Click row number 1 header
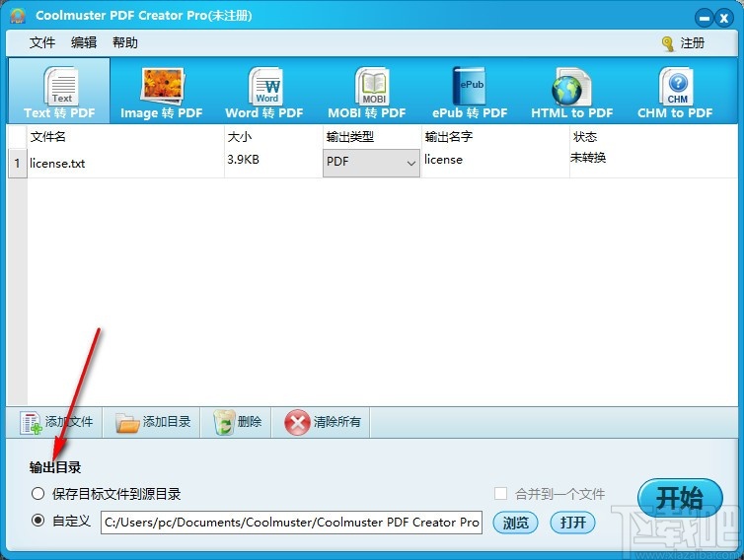Viewport: 744px width, 560px height. pos(17,163)
